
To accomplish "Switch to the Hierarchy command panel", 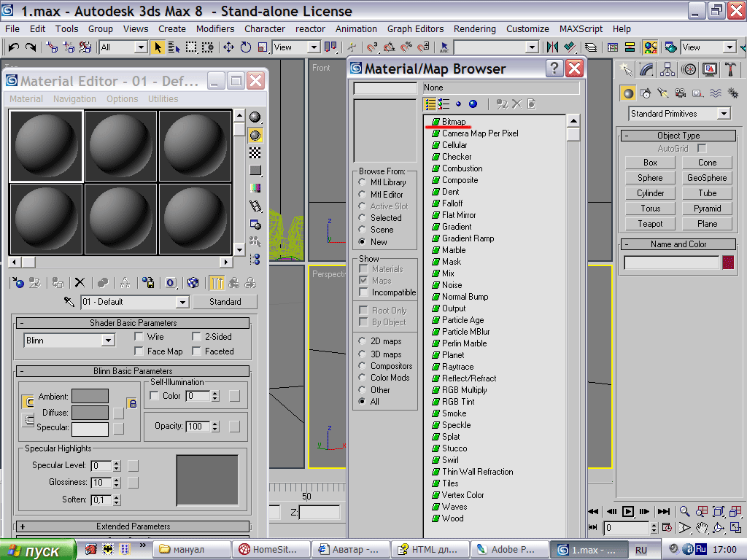I will [667, 70].
